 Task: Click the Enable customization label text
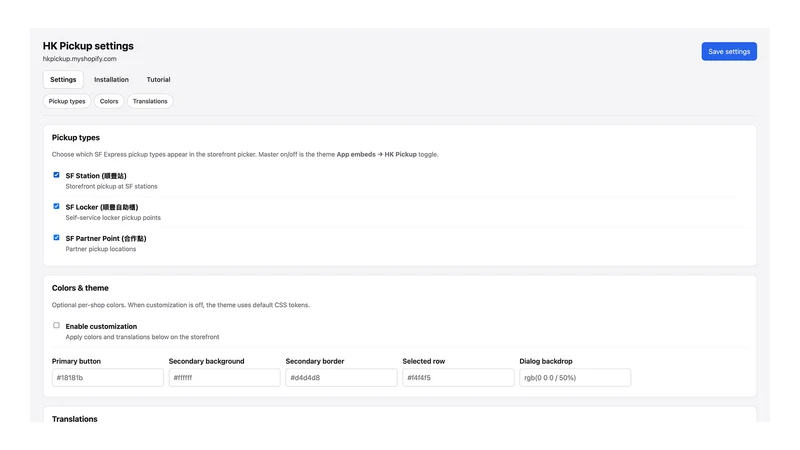[x=101, y=327]
